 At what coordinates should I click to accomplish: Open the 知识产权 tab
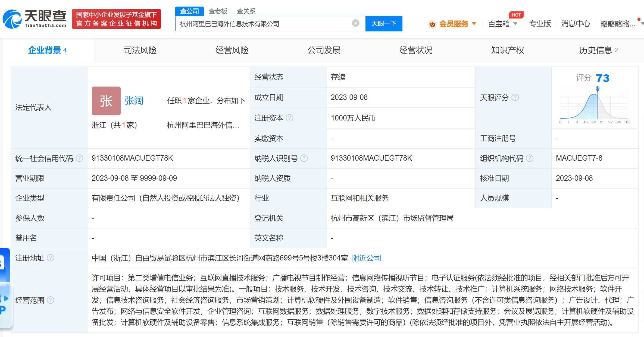click(x=508, y=50)
